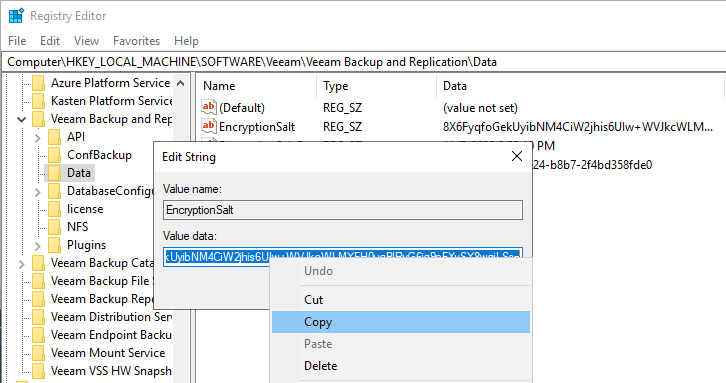The height and width of the screenshot is (383, 726).
Task: Click the EncryptionSalt data cell
Action: pos(578,127)
